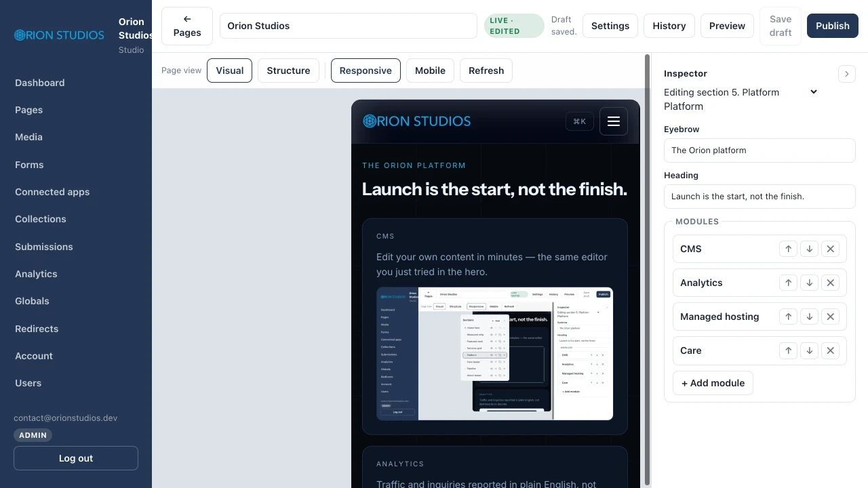Log out of the account

[x=76, y=458]
